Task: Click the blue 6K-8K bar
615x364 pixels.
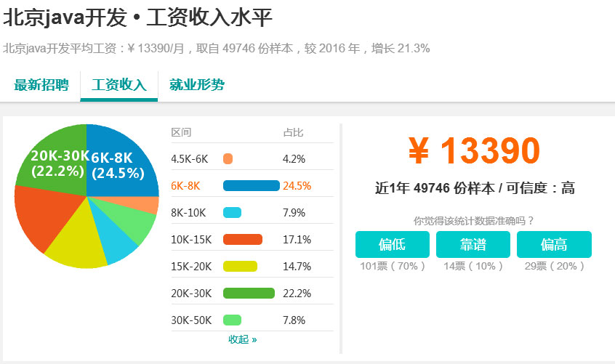Action: (252, 186)
